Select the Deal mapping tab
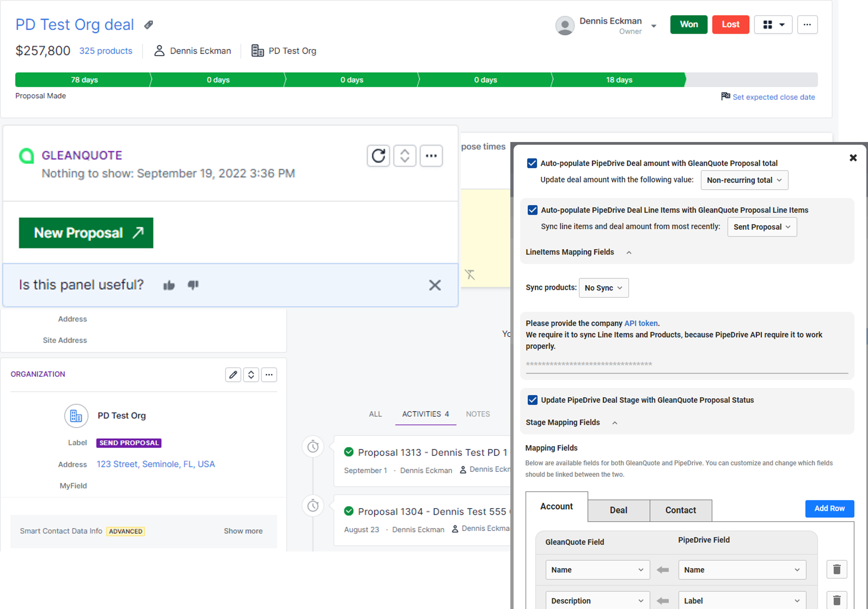 pos(618,510)
